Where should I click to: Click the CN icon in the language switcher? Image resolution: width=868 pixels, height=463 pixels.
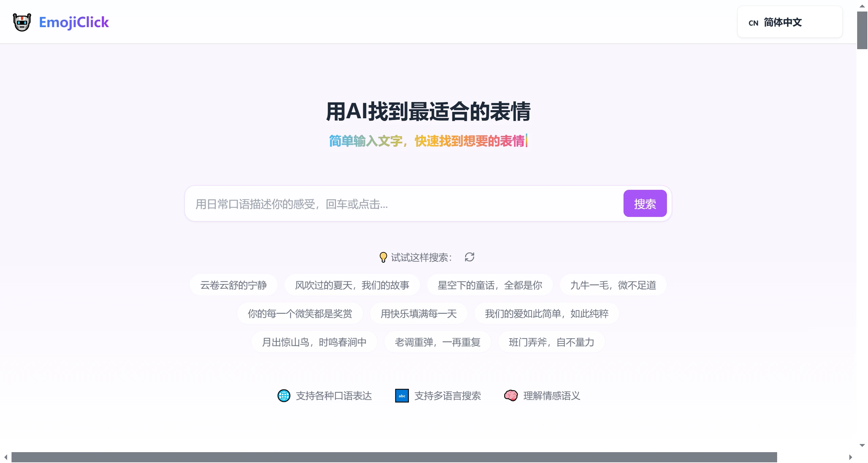click(753, 22)
